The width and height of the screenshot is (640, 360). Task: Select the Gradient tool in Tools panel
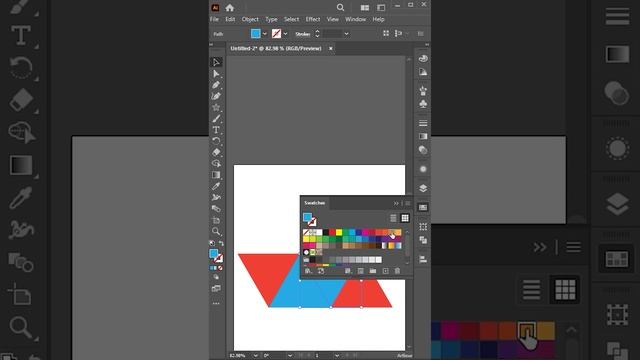pos(216,175)
